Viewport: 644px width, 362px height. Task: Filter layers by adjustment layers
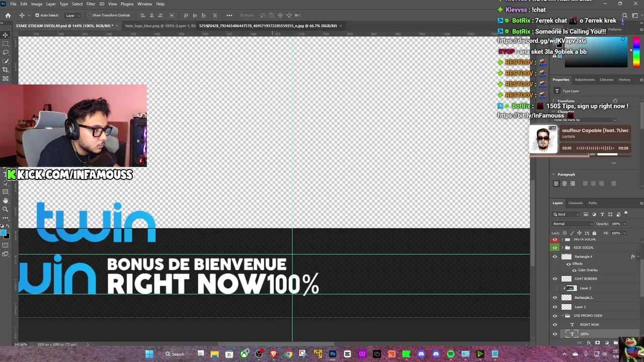(594, 214)
